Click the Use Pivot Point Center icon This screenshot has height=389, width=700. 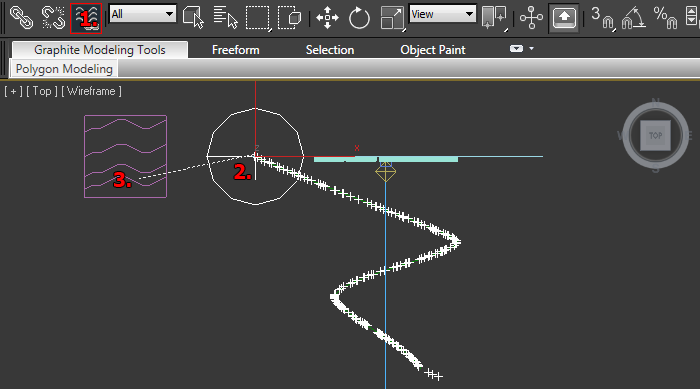[495, 18]
